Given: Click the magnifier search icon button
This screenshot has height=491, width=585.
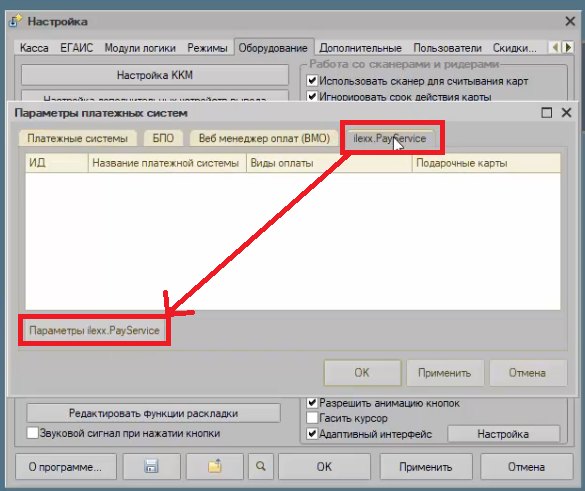Looking at the screenshot, I should 261,466.
